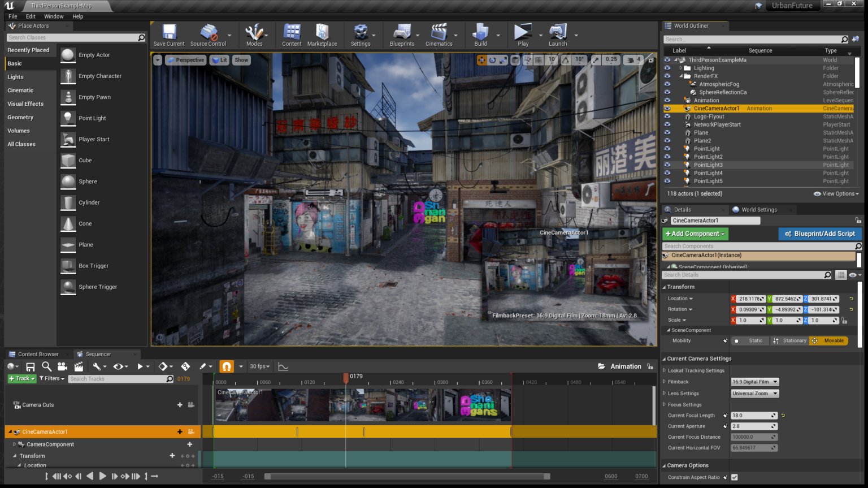Click the Marketplace toolbar icon

(x=322, y=34)
